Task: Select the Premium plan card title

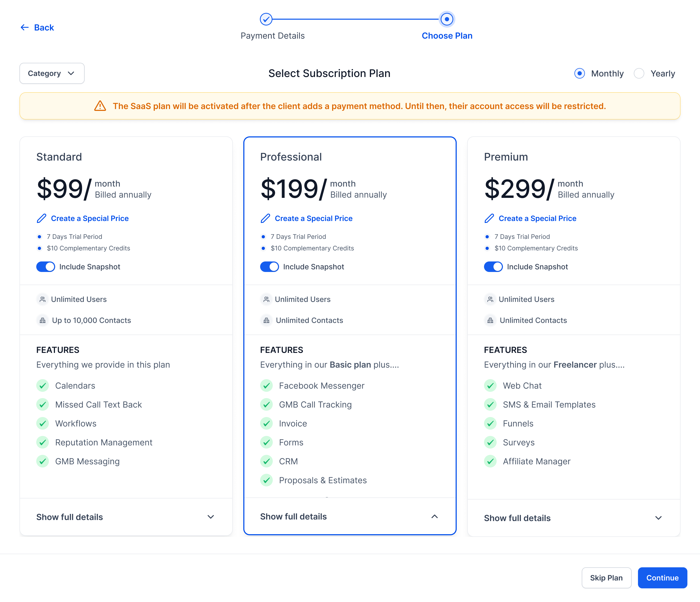Action: click(506, 157)
